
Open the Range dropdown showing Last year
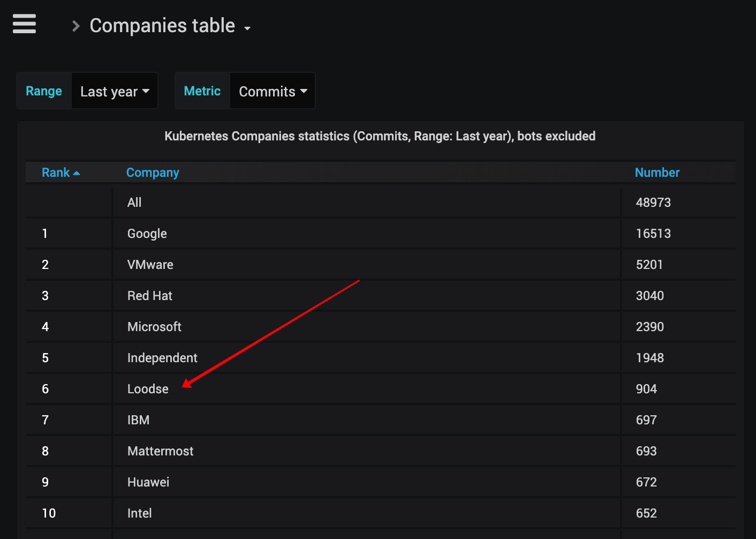point(114,91)
